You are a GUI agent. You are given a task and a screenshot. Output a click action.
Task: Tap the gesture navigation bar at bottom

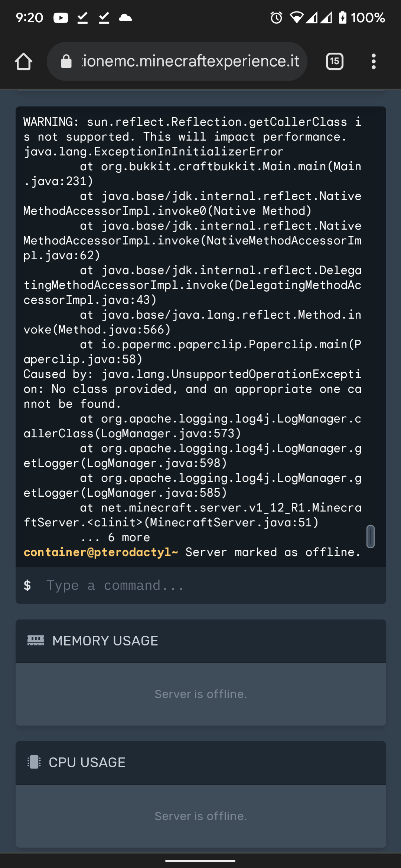click(x=200, y=860)
